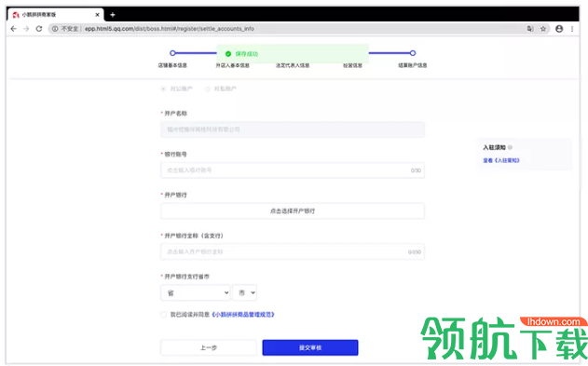Open the browser three-dot menu
The height and width of the screenshot is (366, 588).
point(572,29)
